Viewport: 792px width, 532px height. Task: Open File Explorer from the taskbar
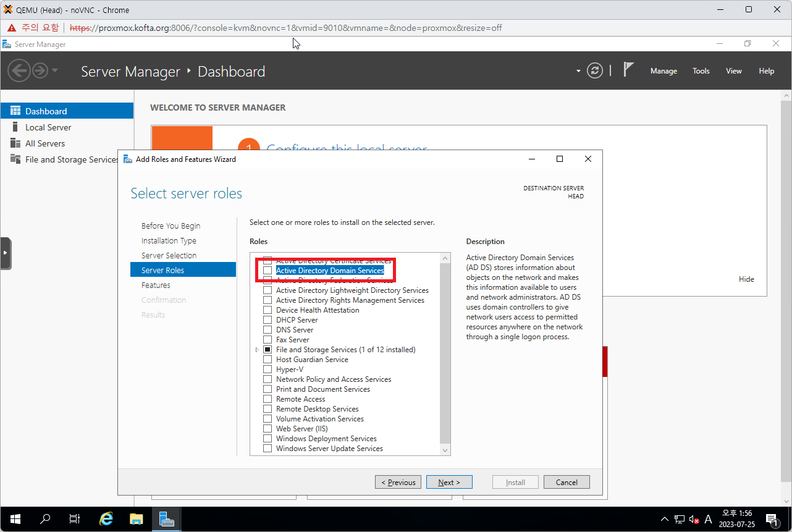pos(136,519)
